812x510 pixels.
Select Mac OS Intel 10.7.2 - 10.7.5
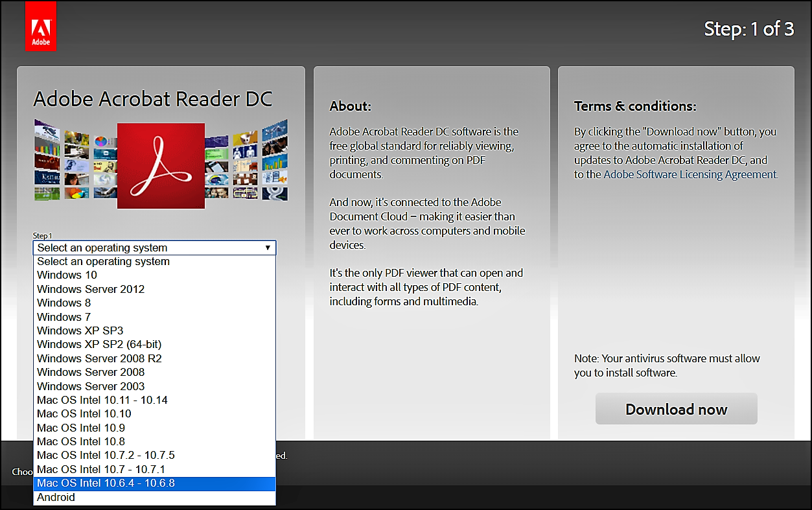(x=154, y=455)
